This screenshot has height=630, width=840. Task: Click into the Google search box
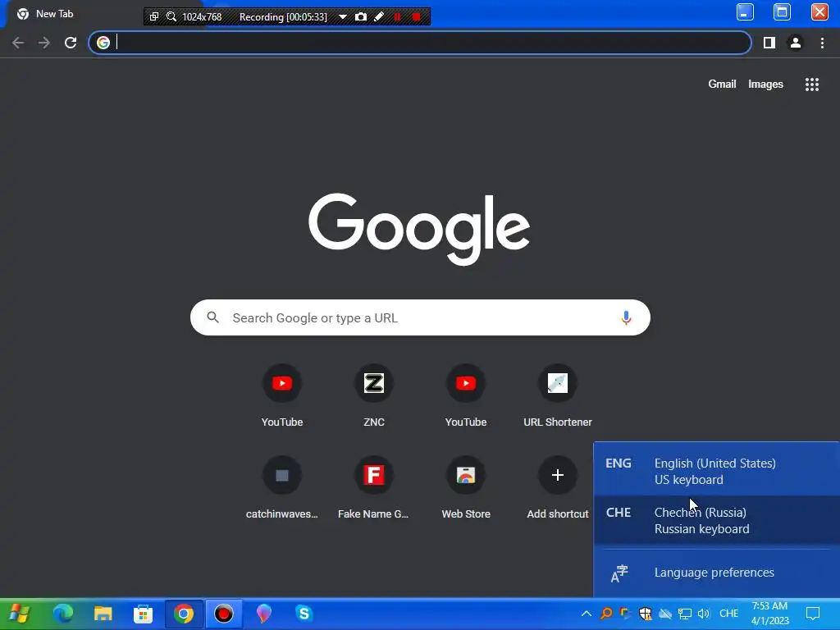tap(420, 317)
